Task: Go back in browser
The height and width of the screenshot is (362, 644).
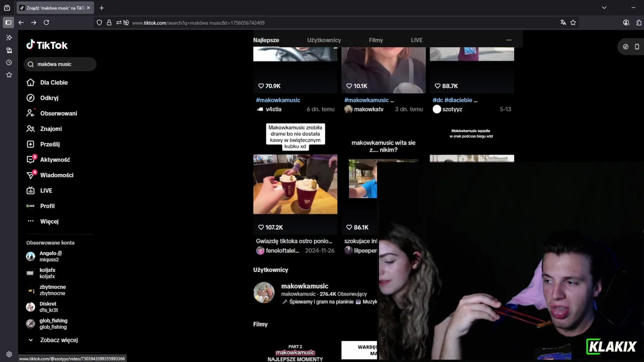Action: click(21, 23)
